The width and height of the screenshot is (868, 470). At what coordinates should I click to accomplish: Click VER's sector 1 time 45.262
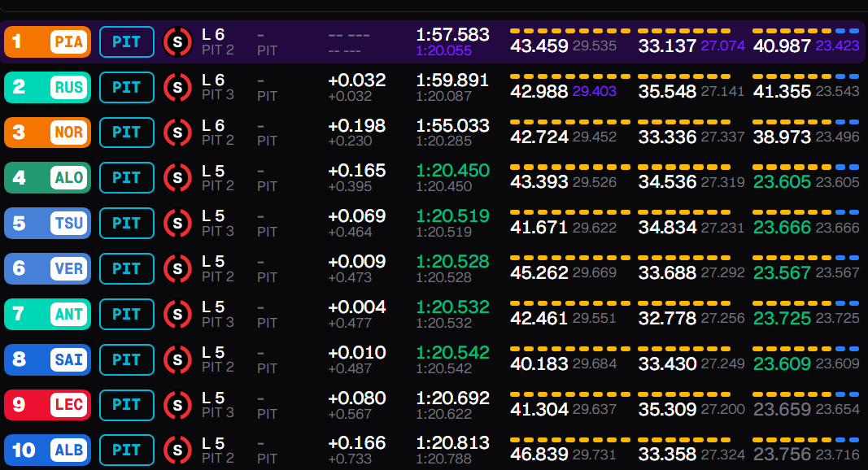(x=539, y=273)
